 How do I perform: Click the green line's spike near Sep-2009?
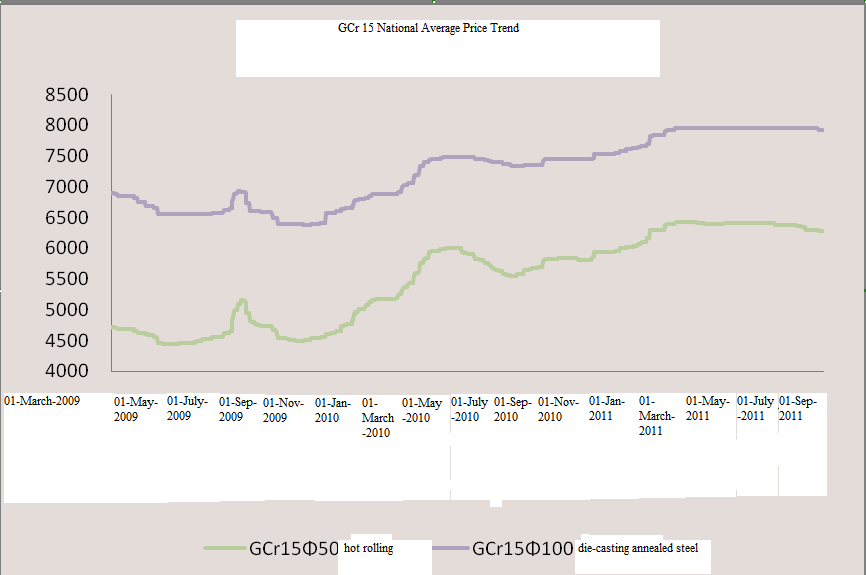(242, 300)
